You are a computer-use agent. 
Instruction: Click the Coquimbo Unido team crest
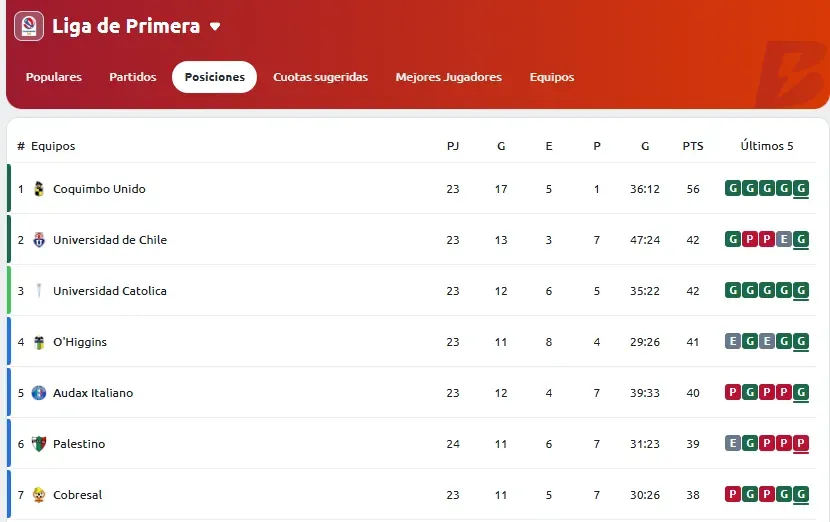39,189
